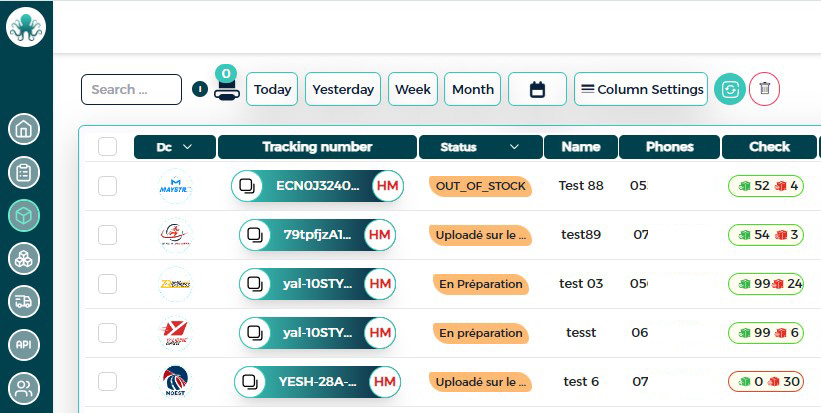This screenshot has height=413, width=821.
Task: Click inside the Search field
Action: click(x=131, y=89)
